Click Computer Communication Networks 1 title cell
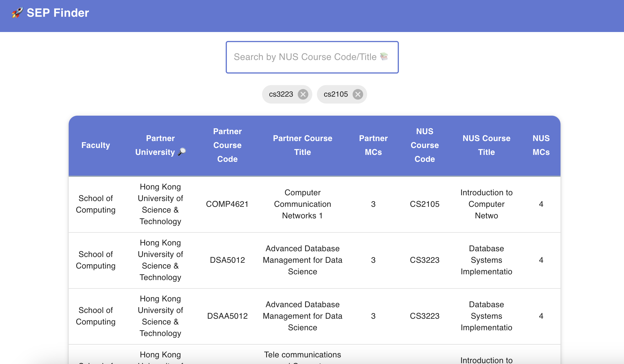Image resolution: width=624 pixels, height=364 pixels. click(x=302, y=204)
